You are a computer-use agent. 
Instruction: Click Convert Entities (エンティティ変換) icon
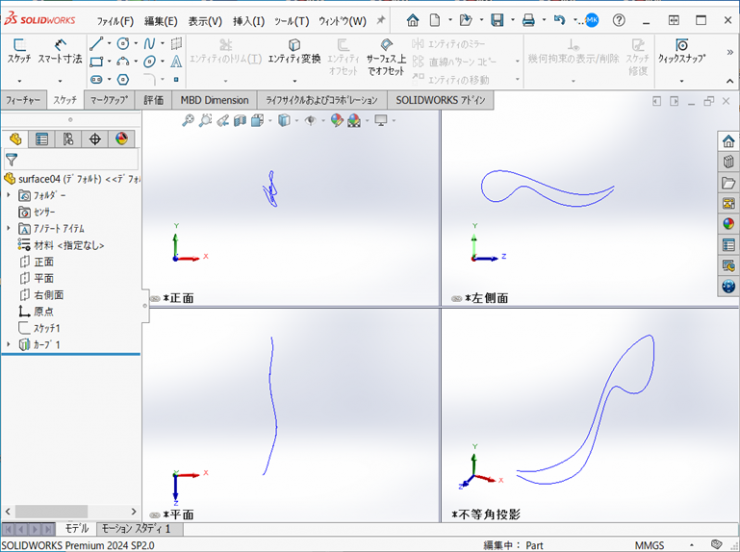click(294, 51)
